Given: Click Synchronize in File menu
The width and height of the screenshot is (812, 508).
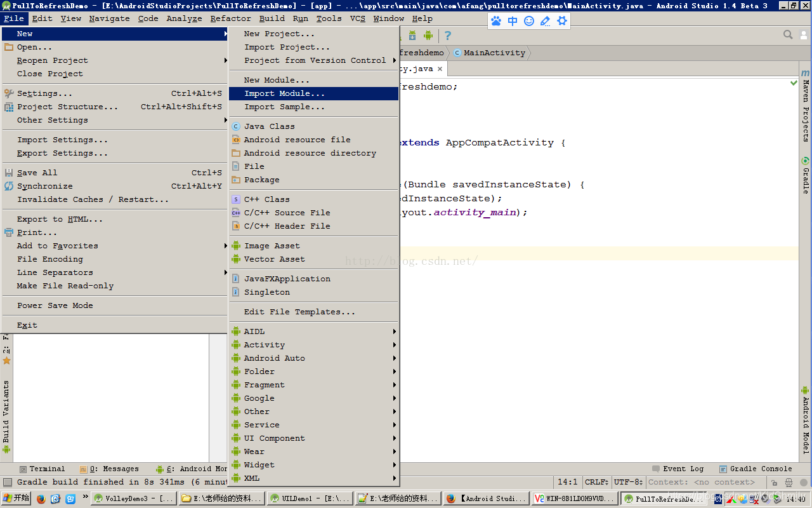Looking at the screenshot, I should tap(115, 186).
